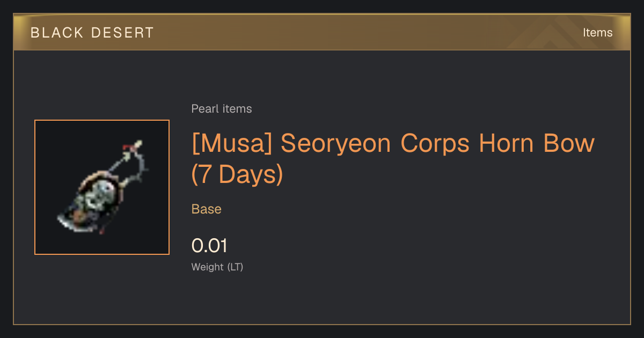Image resolution: width=644 pixels, height=338 pixels.
Task: Click the red arrow tip on bow icon
Action: (x=127, y=146)
